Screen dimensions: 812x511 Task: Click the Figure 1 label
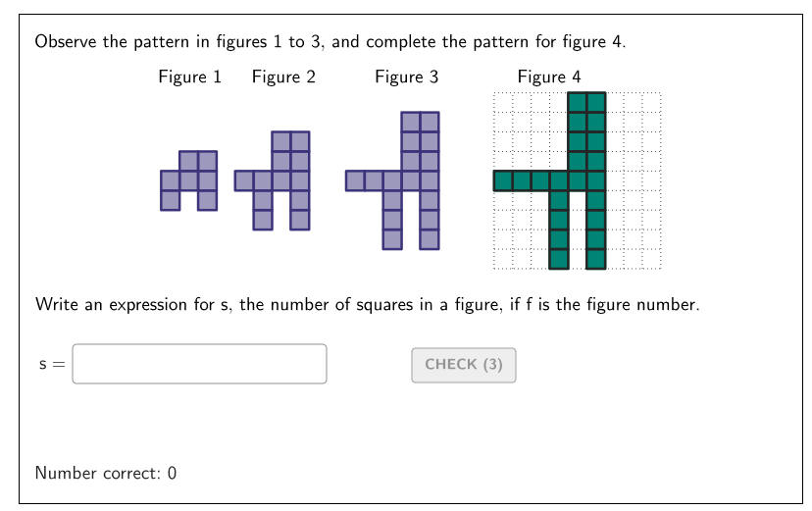(189, 77)
